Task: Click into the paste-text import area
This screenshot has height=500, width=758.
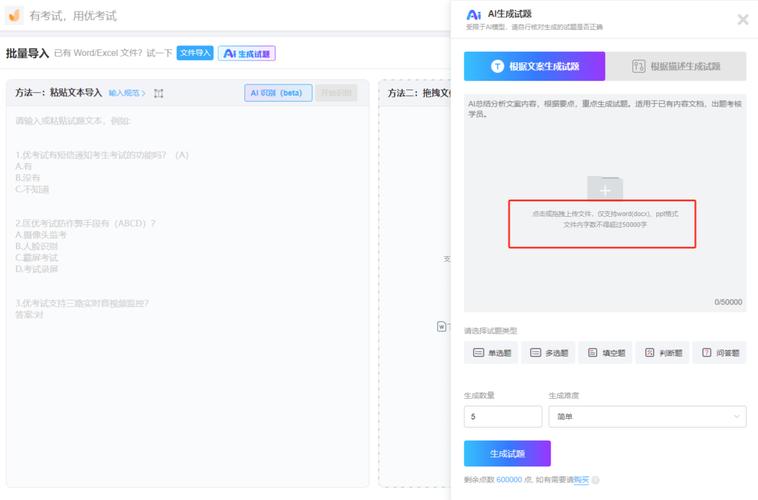Action: 188,295
